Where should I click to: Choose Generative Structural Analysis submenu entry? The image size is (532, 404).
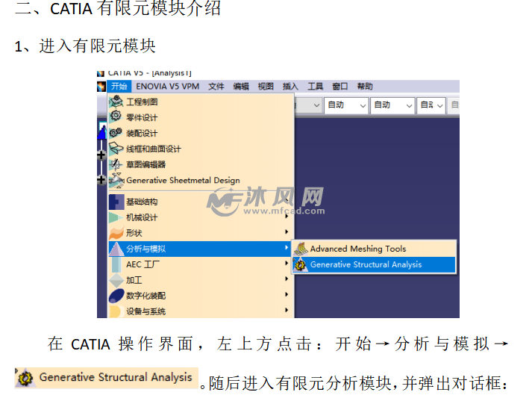374,264
